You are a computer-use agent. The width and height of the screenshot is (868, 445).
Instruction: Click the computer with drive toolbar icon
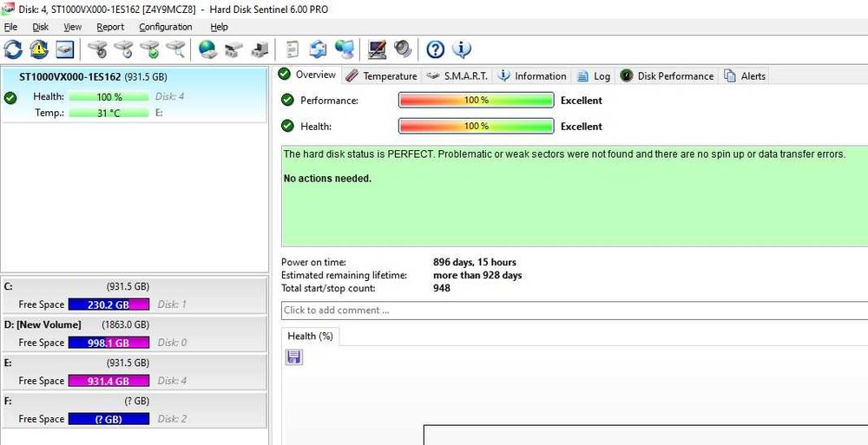tap(260, 49)
